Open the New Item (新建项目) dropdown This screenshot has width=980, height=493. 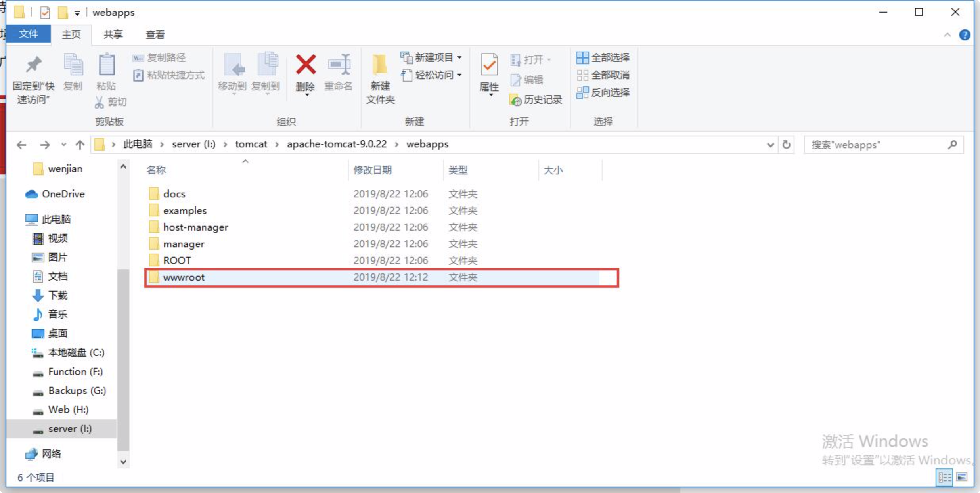tap(431, 58)
